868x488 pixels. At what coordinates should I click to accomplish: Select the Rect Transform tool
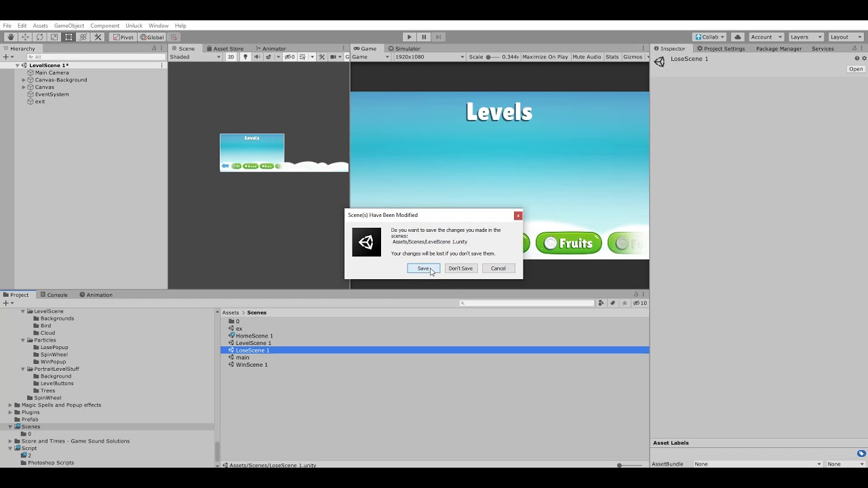68,37
